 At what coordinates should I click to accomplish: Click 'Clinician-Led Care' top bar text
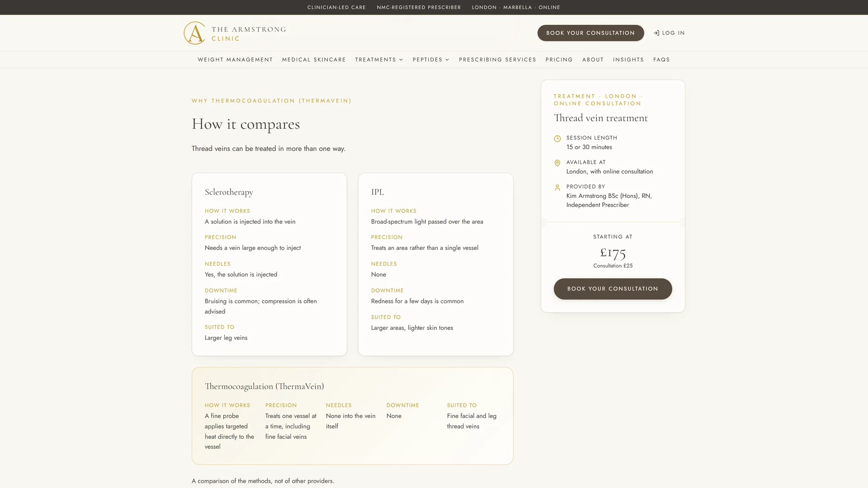pyautogui.click(x=336, y=7)
